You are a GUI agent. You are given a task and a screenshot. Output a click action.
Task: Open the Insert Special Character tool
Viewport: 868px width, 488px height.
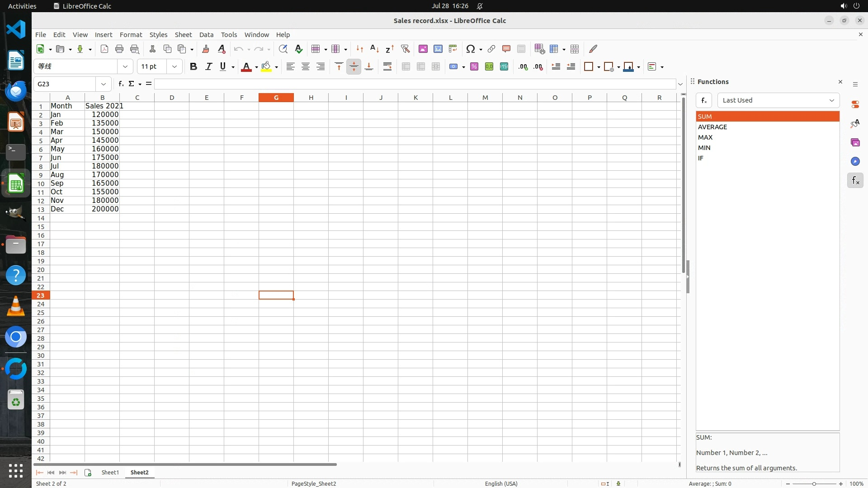(x=470, y=49)
